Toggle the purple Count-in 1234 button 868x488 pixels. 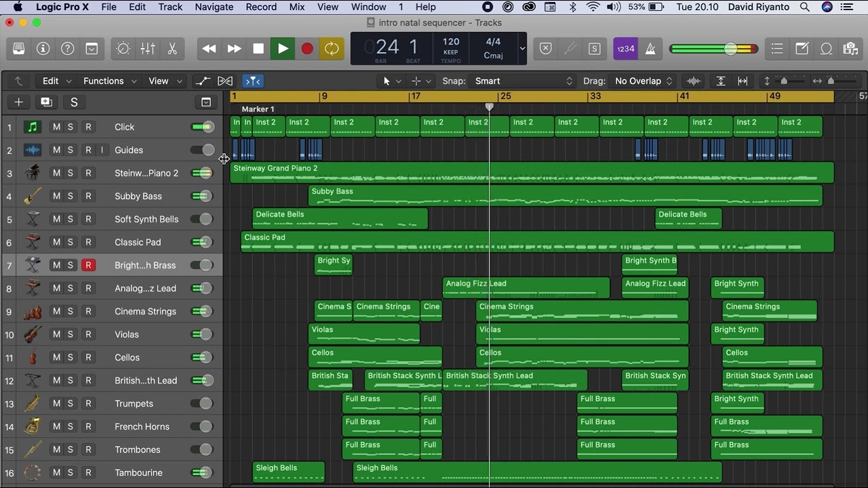pyautogui.click(x=626, y=49)
